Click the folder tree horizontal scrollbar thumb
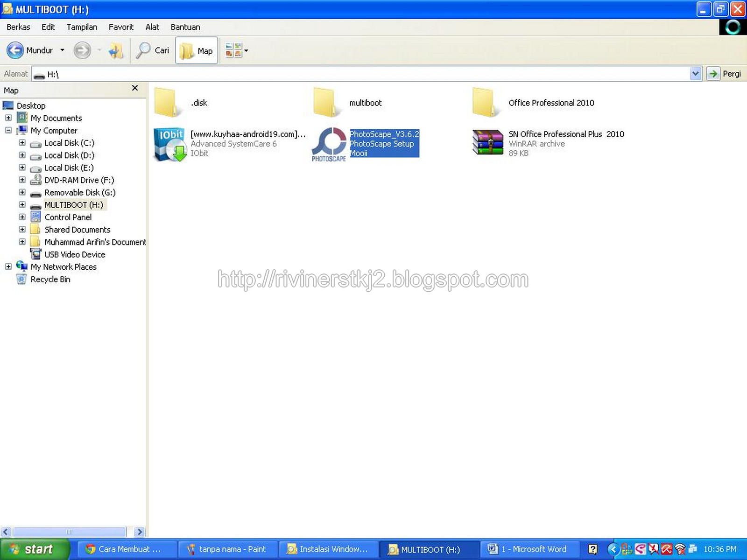747x560 pixels. click(70, 532)
